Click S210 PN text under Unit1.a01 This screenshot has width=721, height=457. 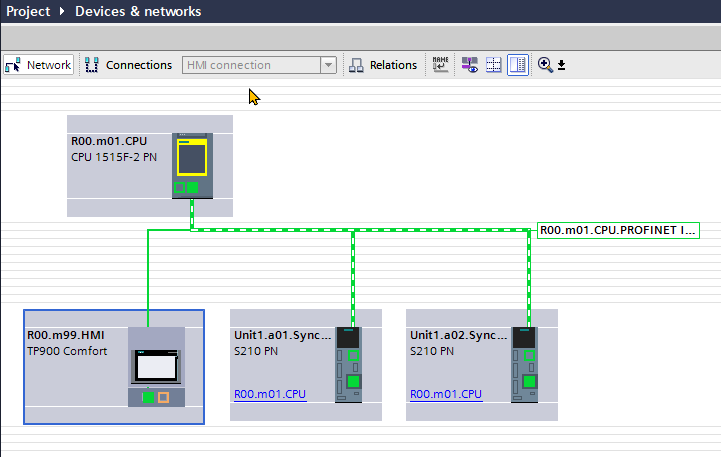tap(256, 351)
